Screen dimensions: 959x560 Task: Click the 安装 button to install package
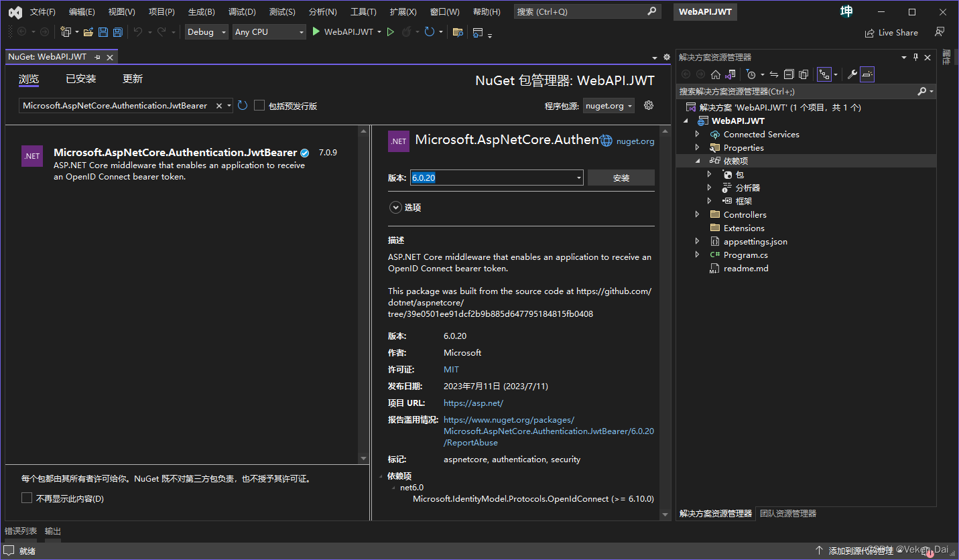pos(621,177)
